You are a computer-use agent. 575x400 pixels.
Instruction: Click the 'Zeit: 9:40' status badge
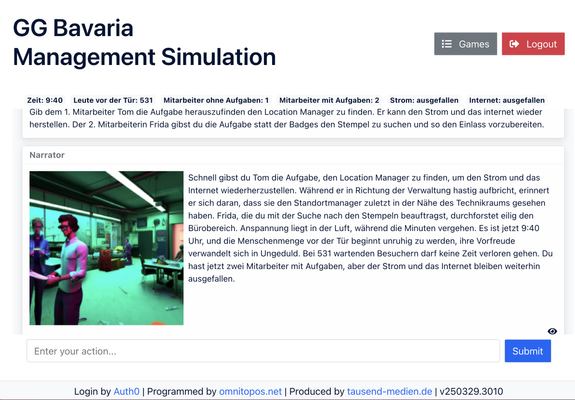(45, 100)
